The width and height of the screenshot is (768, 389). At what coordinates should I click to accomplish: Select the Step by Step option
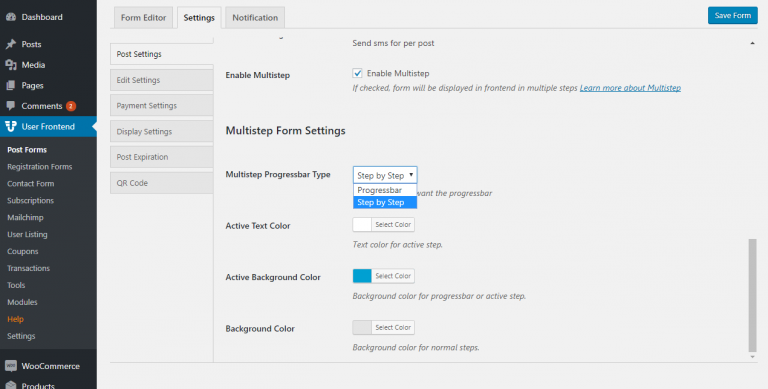coord(385,202)
